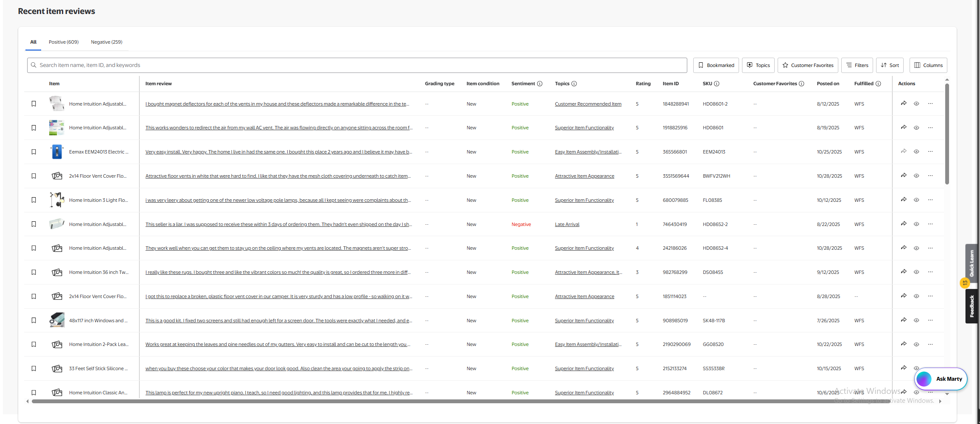The height and width of the screenshot is (424, 980).
Task: Click the horizontal table scrollbar
Action: pyautogui.click(x=460, y=401)
